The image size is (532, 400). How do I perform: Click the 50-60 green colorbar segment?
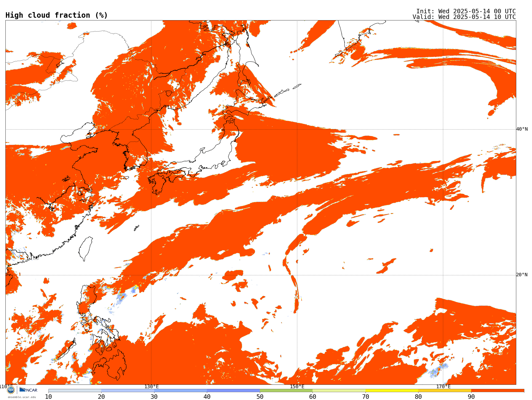pyautogui.click(x=286, y=391)
